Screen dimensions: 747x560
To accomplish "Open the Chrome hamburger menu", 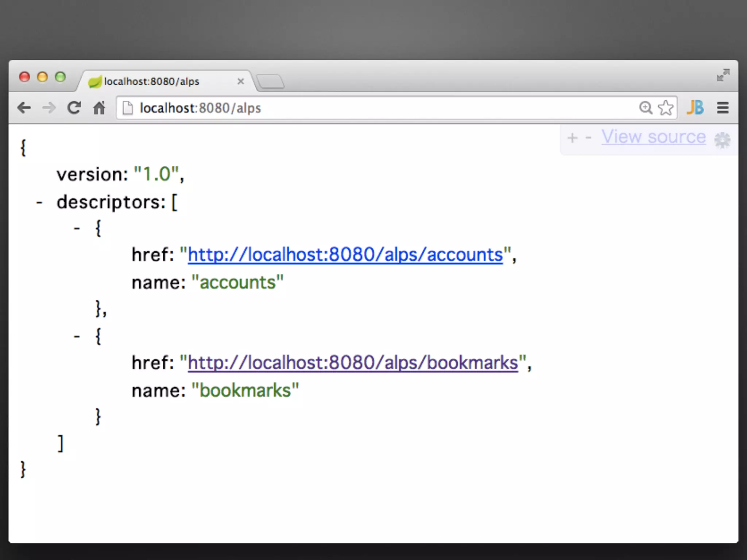I will click(x=723, y=108).
